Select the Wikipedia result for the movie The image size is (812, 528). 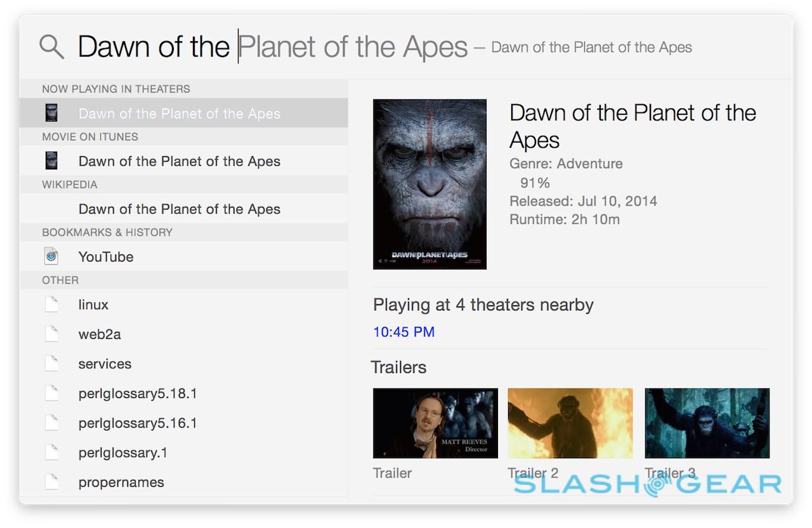click(179, 209)
